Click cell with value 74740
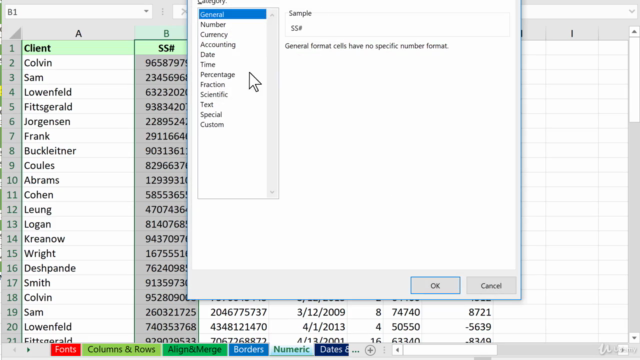This screenshot has height=360, width=640. click(402, 312)
